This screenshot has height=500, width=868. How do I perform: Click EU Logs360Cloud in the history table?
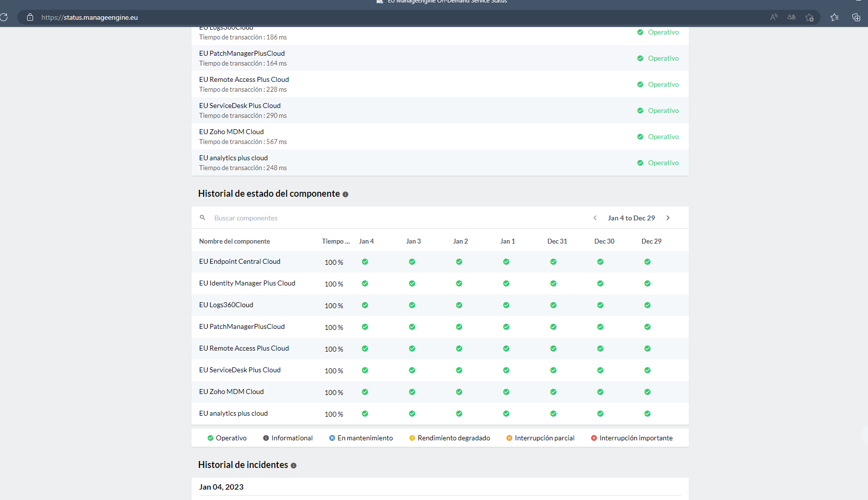click(x=226, y=305)
